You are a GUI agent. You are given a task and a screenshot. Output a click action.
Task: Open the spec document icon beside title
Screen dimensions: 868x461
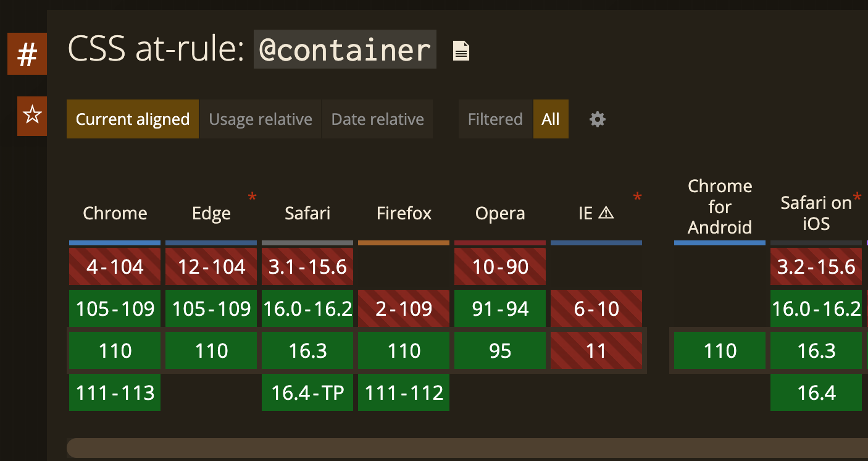461,51
